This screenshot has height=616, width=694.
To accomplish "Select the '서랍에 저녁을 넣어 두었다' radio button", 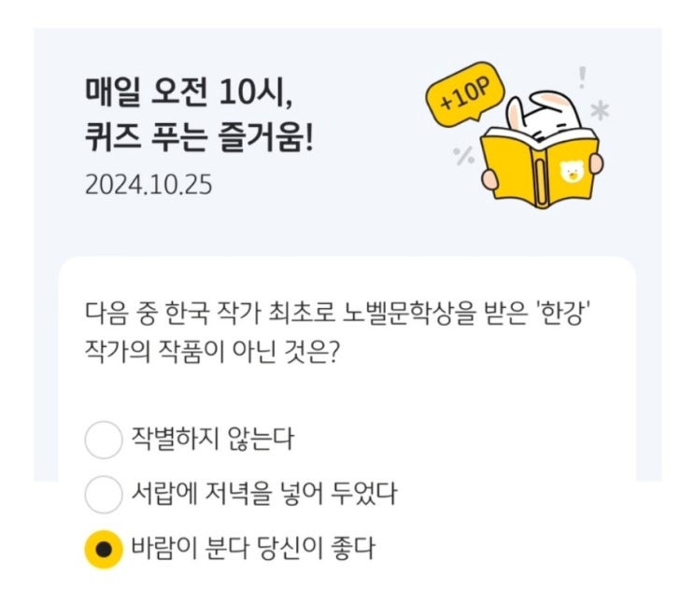I will (104, 495).
